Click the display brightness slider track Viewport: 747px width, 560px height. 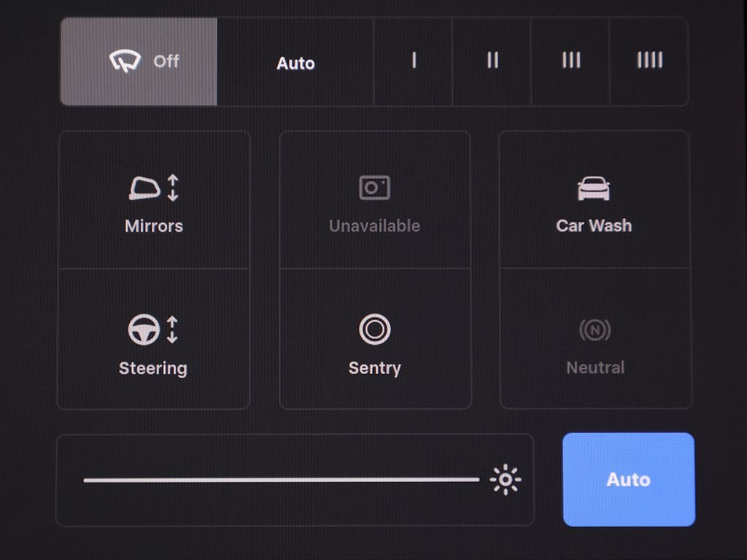281,480
